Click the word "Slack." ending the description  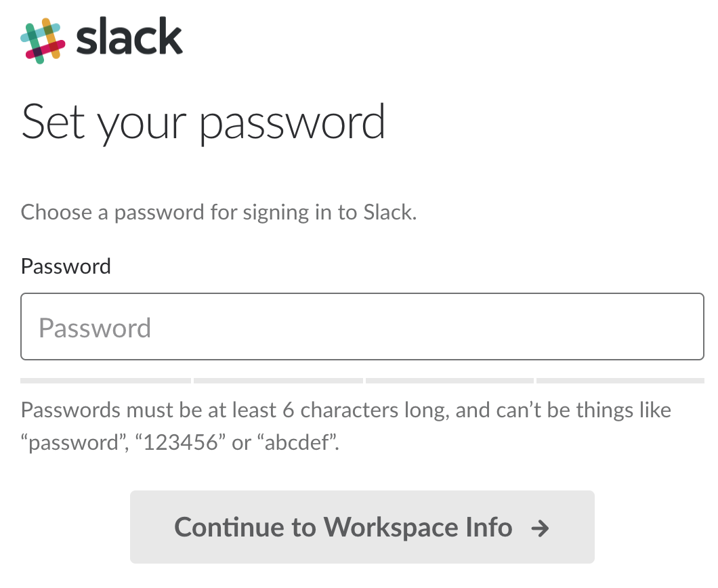click(389, 213)
